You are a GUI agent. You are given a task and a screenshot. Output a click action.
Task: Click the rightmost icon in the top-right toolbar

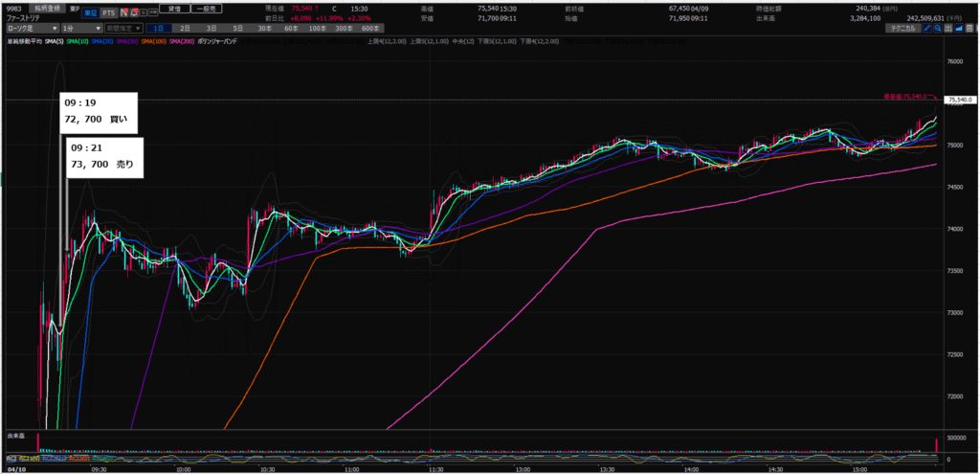click(x=969, y=29)
